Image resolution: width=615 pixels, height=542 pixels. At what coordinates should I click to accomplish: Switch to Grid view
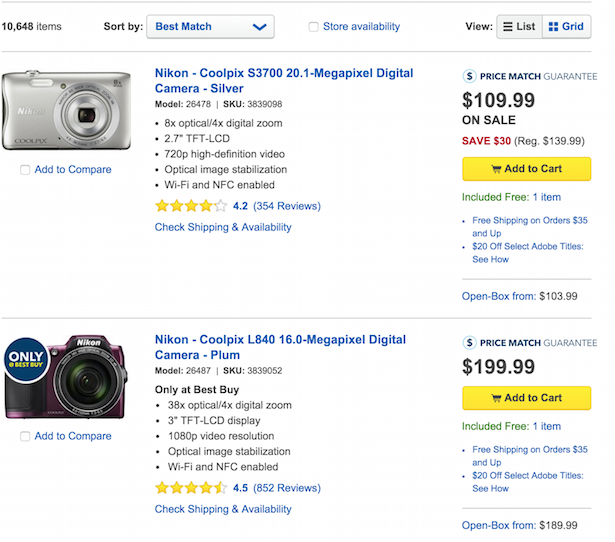[567, 27]
